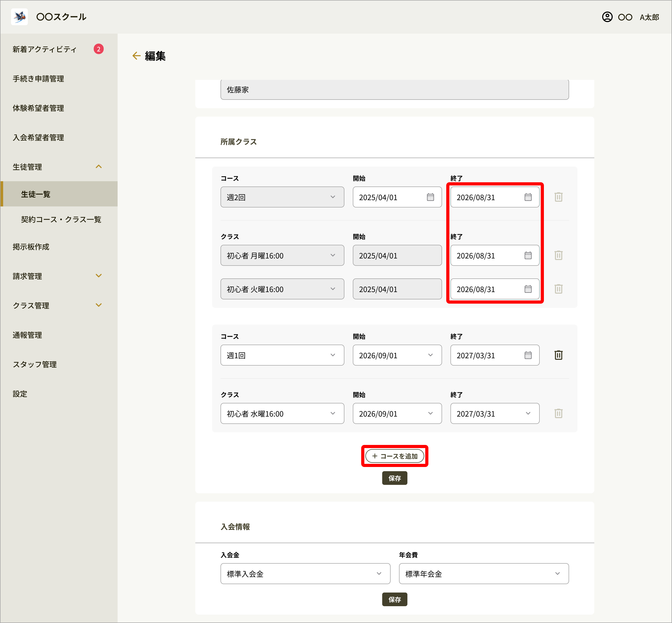Select 生徒一覧 in sidebar

(x=59, y=194)
